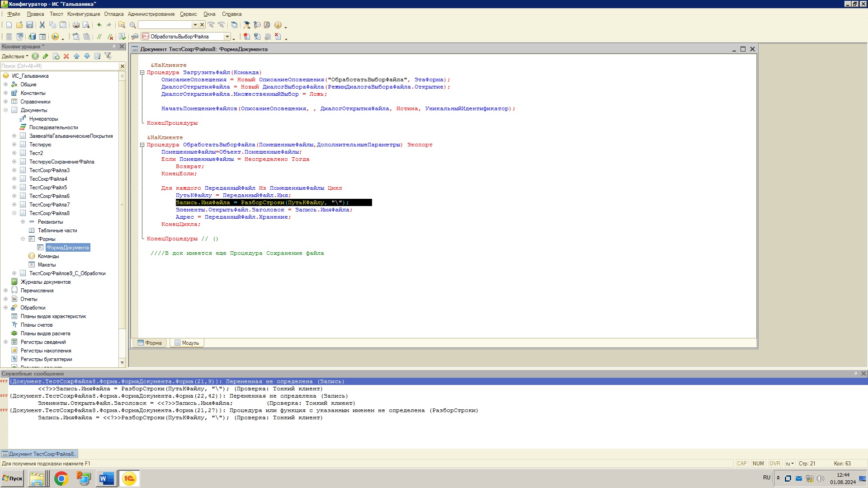The image size is (868, 488).
Task: Remove comment with the crossed slash icon
Action: coord(110,37)
